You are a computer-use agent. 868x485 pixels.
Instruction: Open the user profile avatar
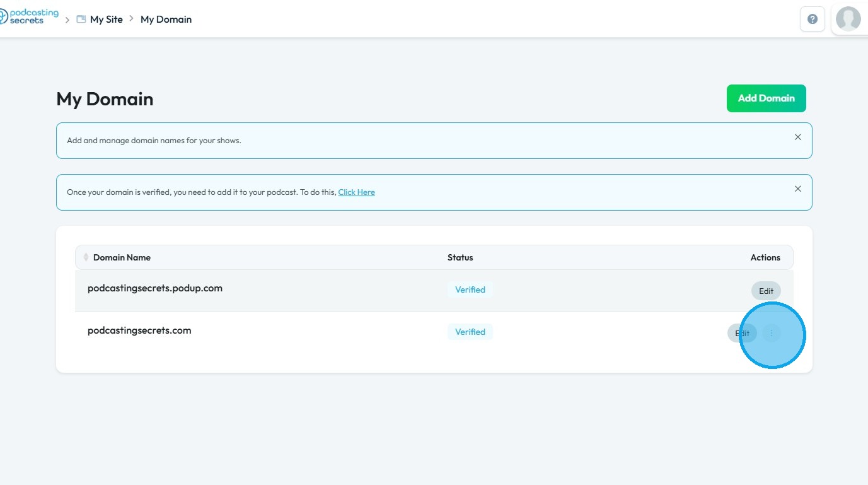848,19
